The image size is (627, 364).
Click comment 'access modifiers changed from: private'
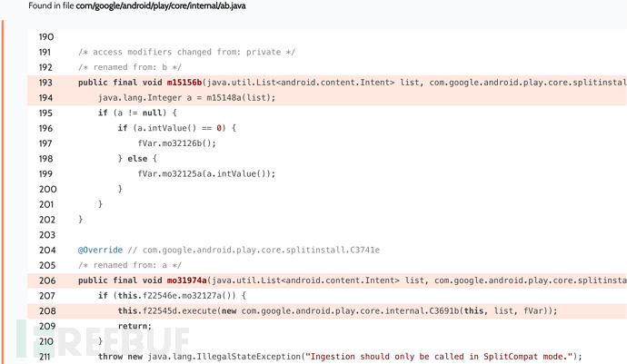click(187, 52)
